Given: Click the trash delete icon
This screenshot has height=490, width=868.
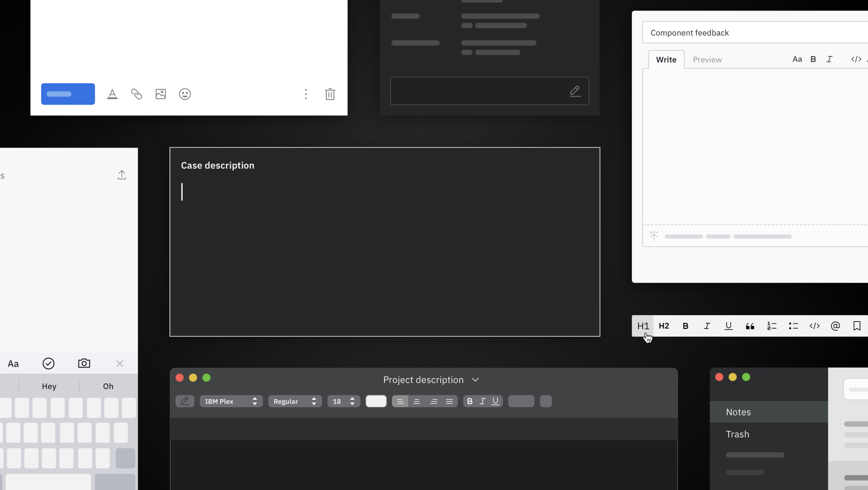Looking at the screenshot, I should (330, 94).
